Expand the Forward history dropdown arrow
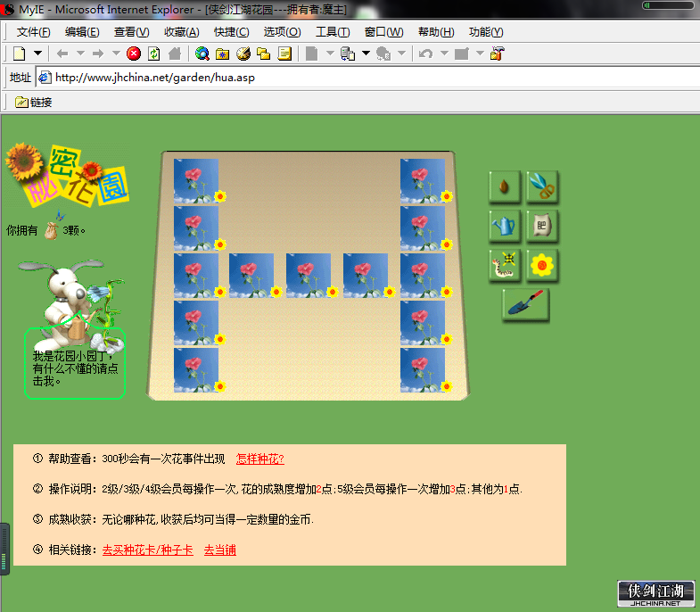 pyautogui.click(x=117, y=54)
